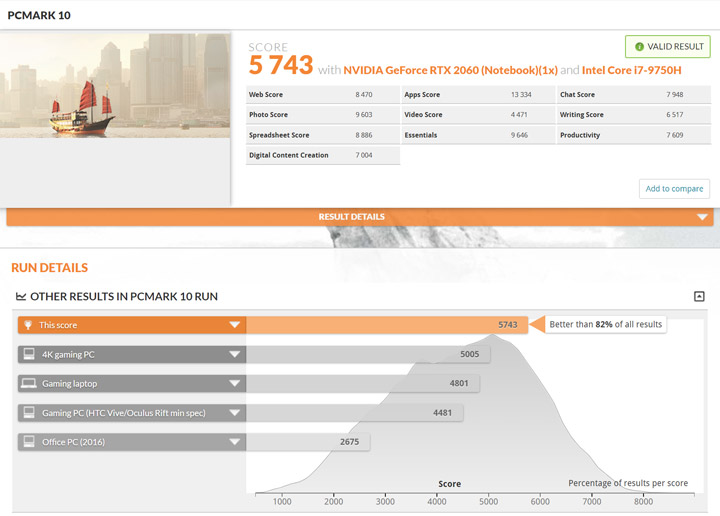Screen dimensions: 720x516
Task: Click the RUN DETAILS heading
Action: click(50, 268)
